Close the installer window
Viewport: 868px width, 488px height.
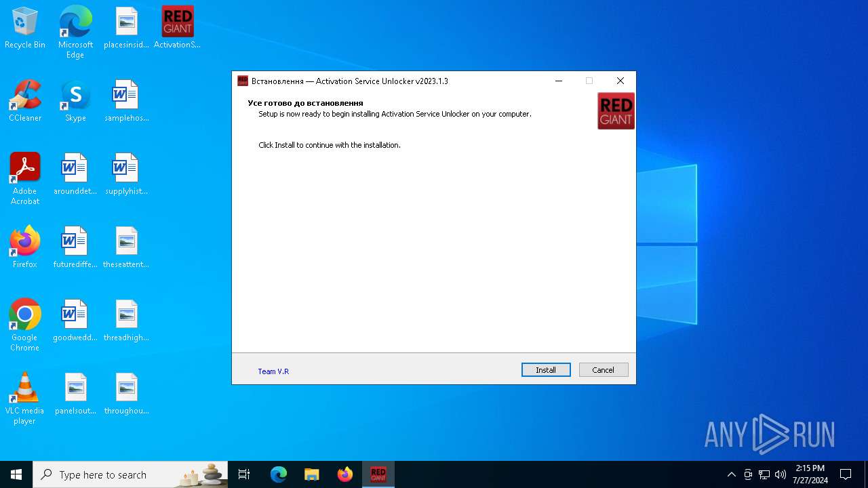[x=620, y=81]
